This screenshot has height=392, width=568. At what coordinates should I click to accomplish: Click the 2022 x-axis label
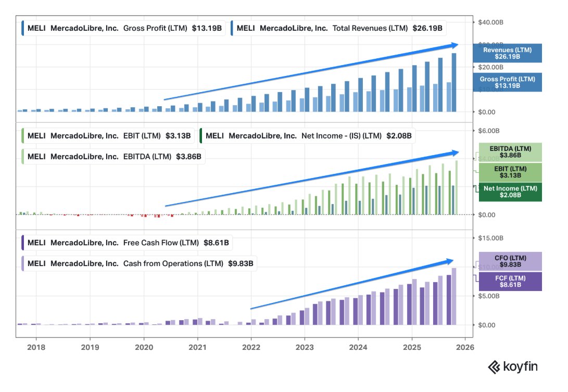point(251,347)
